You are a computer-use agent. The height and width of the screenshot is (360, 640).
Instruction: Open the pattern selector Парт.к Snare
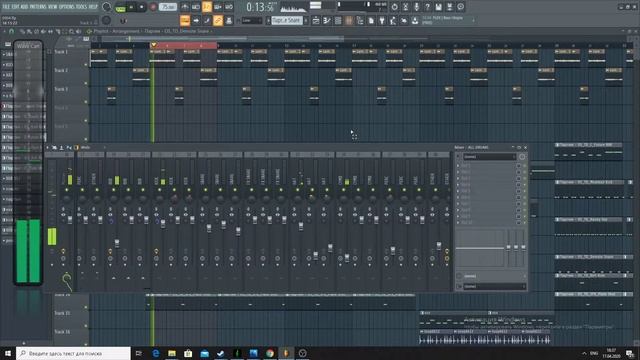[x=287, y=20]
